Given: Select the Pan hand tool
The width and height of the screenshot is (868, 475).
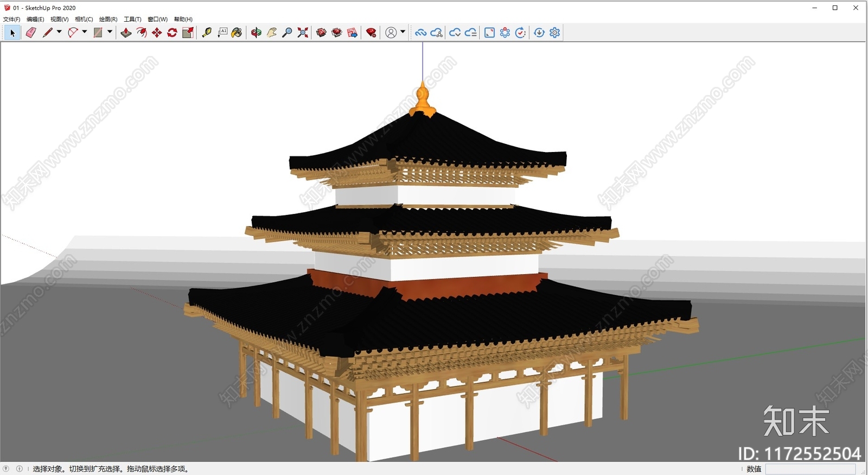Looking at the screenshot, I should (272, 33).
